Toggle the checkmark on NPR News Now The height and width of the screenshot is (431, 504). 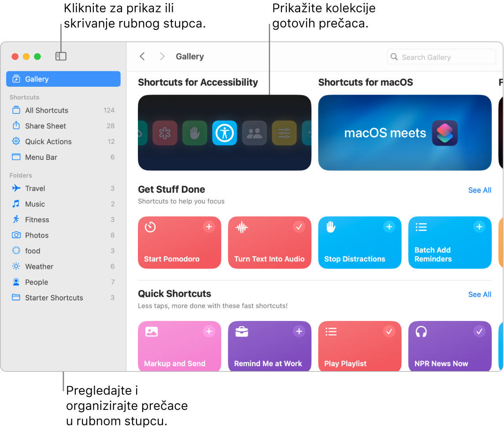click(x=479, y=331)
